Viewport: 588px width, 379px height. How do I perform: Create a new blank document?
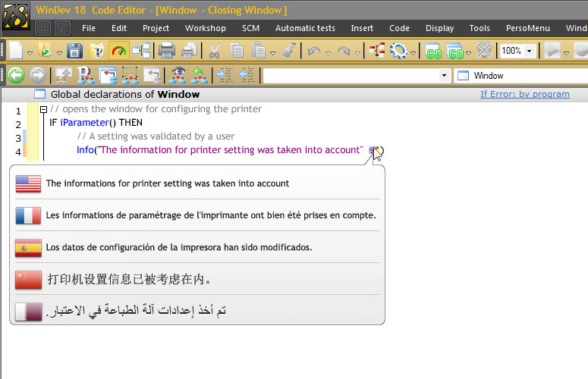click(x=16, y=50)
